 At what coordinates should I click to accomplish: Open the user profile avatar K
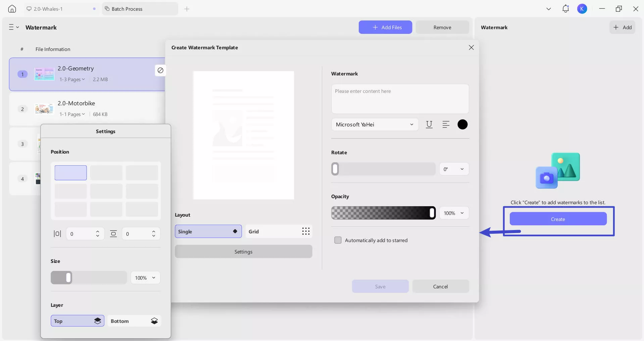pos(582,9)
